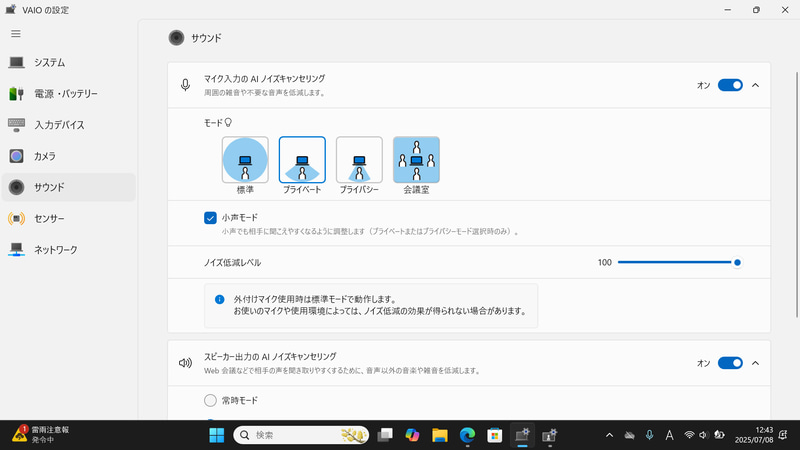This screenshot has width=800, height=450.
Task: Click the スピーカー出力の AI ノイズキャンセリング heading
Action: (x=270, y=356)
